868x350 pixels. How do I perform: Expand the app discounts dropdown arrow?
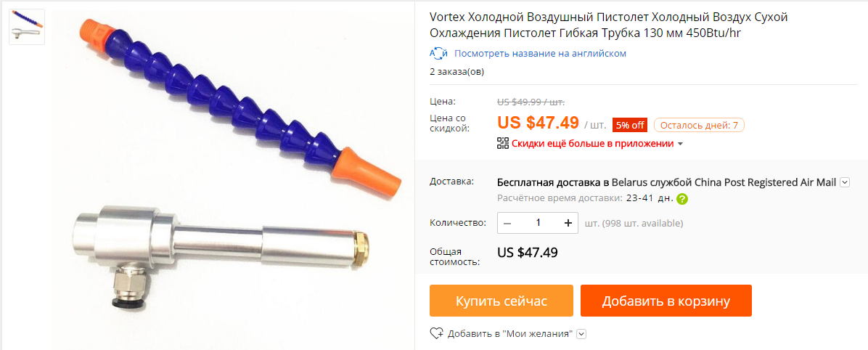point(680,144)
